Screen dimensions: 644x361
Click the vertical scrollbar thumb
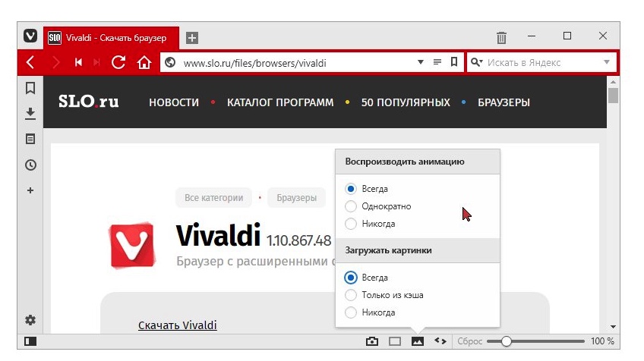(613, 96)
